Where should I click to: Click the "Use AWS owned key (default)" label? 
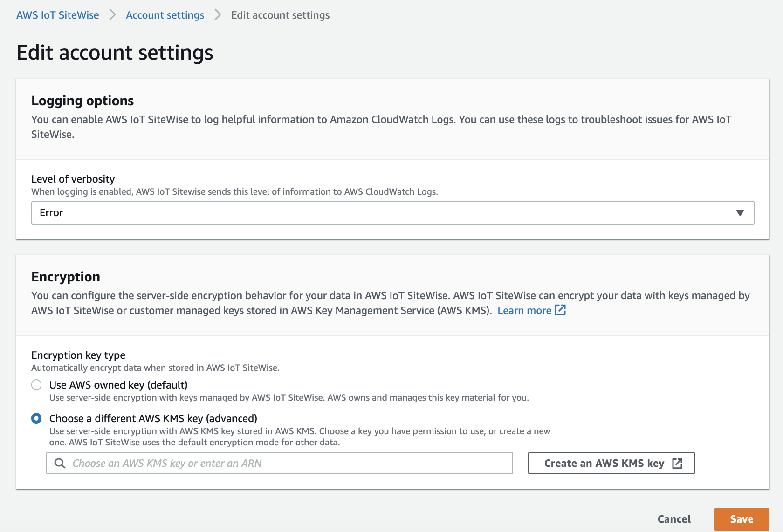click(118, 385)
